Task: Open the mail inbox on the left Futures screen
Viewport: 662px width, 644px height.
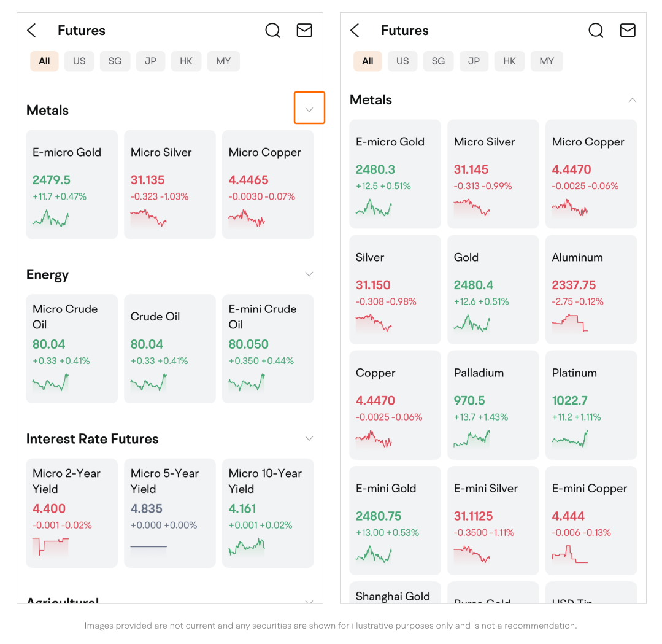Action: (304, 31)
